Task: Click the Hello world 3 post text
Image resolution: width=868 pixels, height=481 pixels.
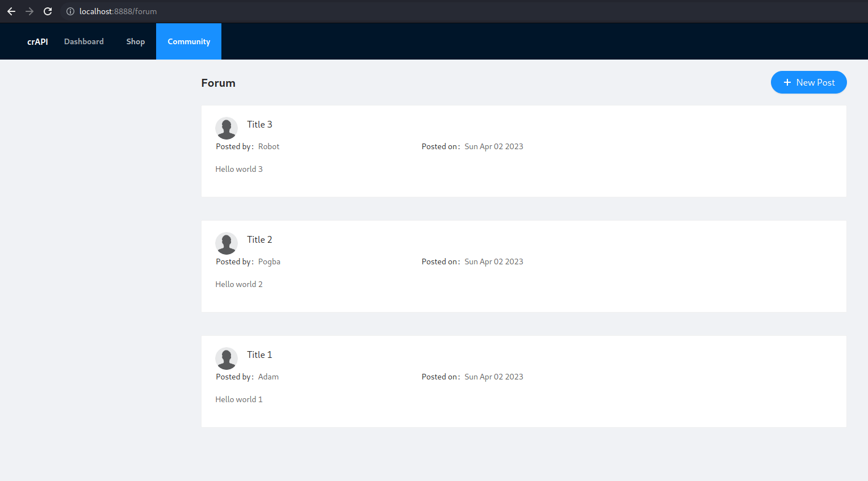Action: [239, 169]
